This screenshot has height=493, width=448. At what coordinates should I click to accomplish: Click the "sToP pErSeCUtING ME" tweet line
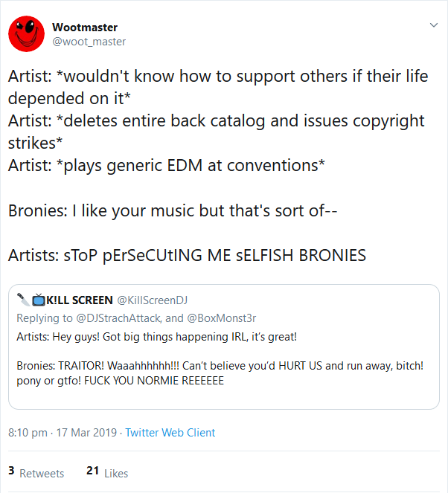pos(187,255)
